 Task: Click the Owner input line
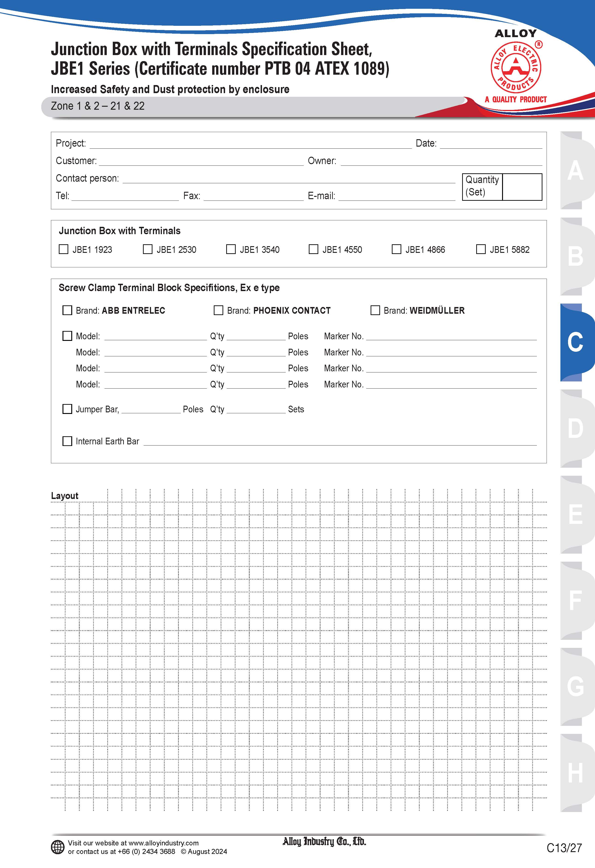point(441,161)
